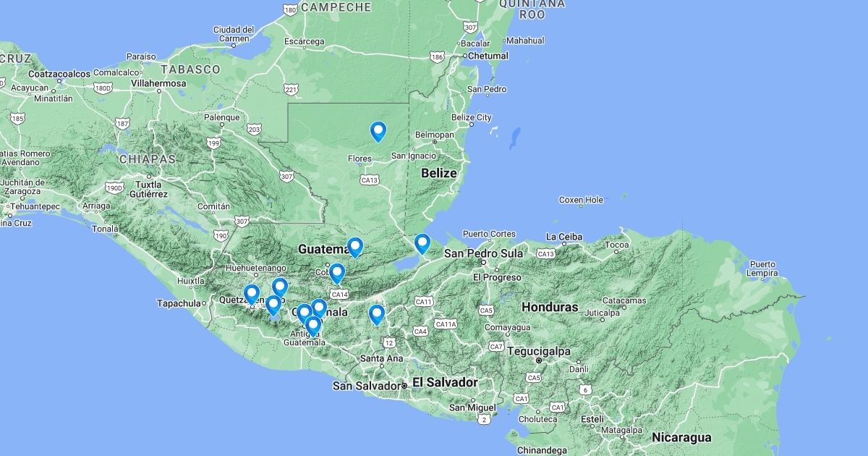Image resolution: width=868 pixels, height=456 pixels.
Task: Click the CA11A highway shield
Action: (446, 324)
